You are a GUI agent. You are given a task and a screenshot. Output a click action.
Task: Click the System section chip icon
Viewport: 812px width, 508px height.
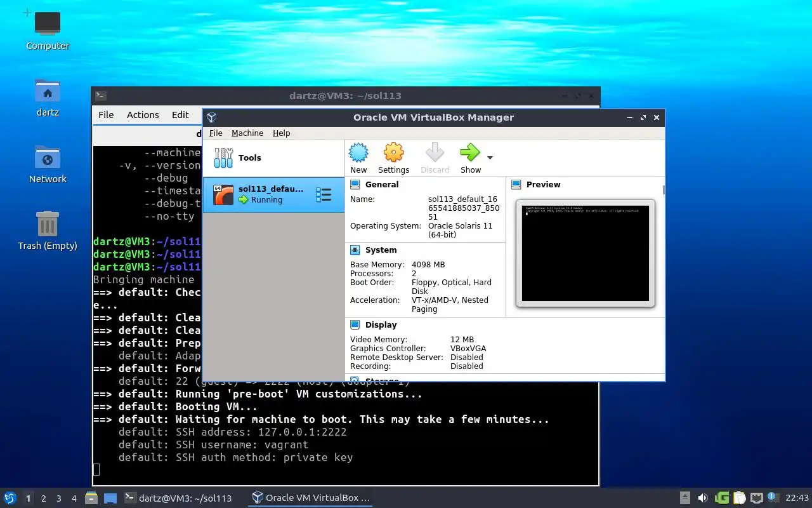(x=355, y=250)
